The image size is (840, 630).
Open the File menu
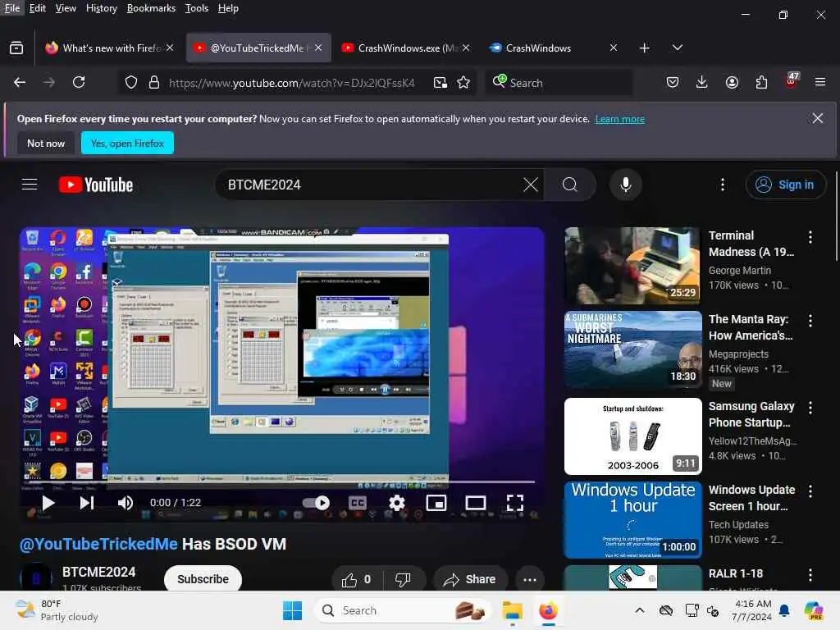point(11,8)
